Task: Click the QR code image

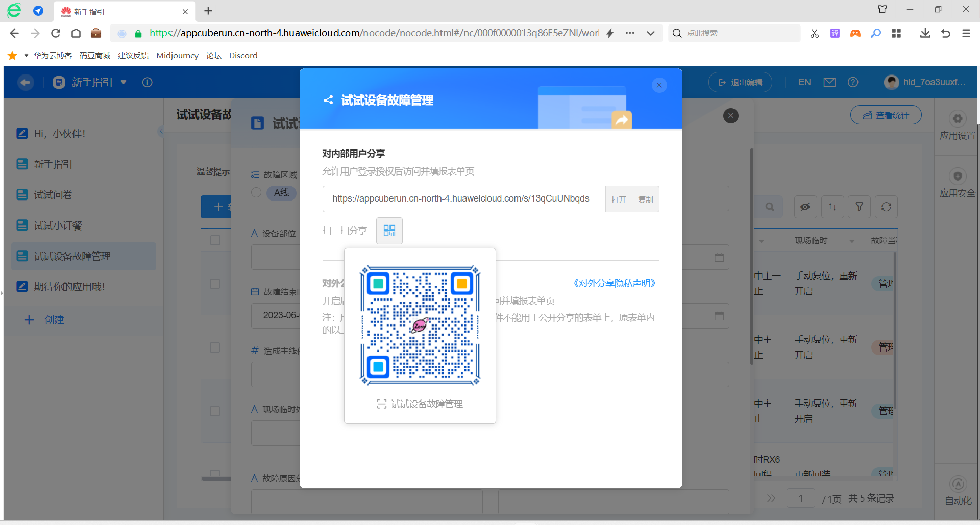Action: coord(420,325)
